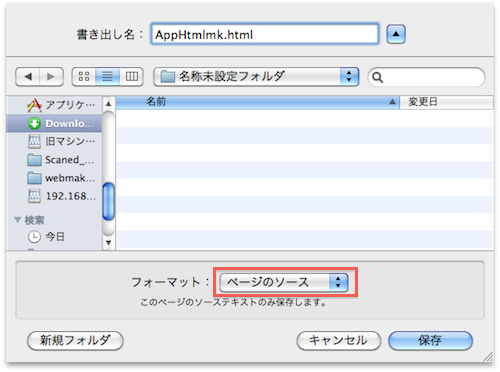Open the 名称未設定フォルダ location popup
The image size is (500, 372).
click(x=256, y=77)
